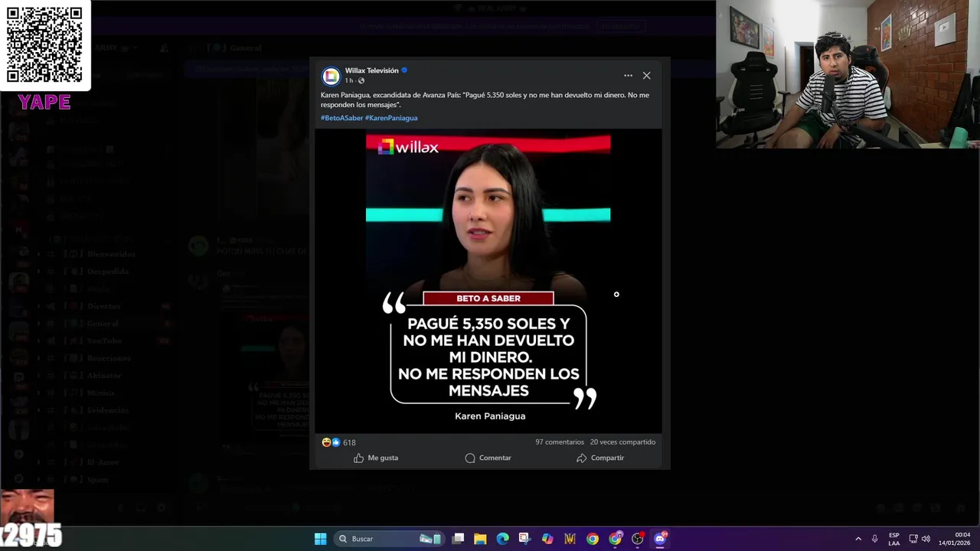This screenshot has height=551, width=980.
Task: Open the Karen Paniagua quote image
Action: pyautogui.click(x=488, y=280)
